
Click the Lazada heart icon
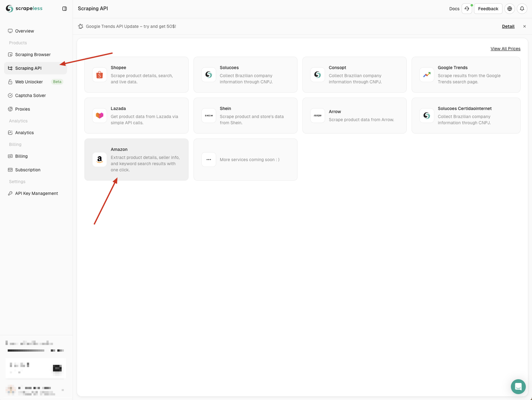coord(100,115)
